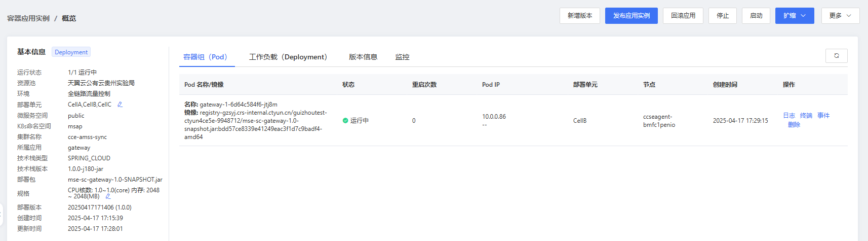This screenshot has width=868, height=241.
Task: Click the refresh icon button
Action: point(836,56)
